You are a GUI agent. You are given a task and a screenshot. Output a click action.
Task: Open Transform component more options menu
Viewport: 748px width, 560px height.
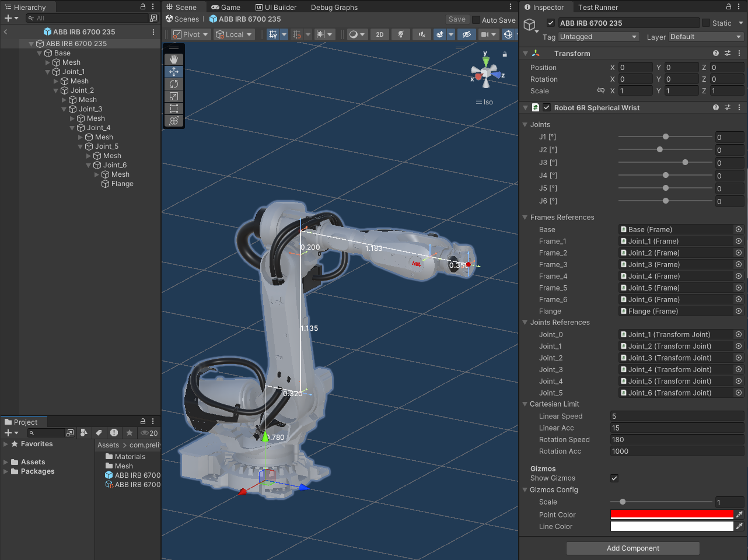pyautogui.click(x=739, y=53)
